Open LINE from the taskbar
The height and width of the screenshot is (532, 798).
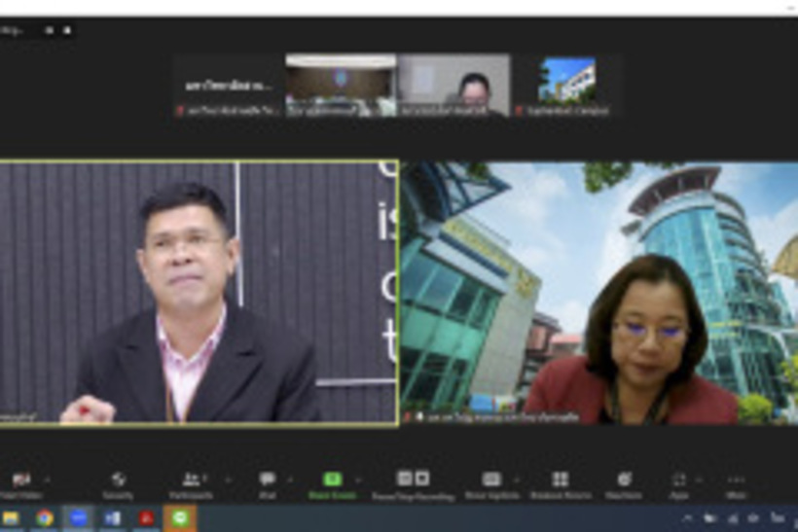coord(180,518)
